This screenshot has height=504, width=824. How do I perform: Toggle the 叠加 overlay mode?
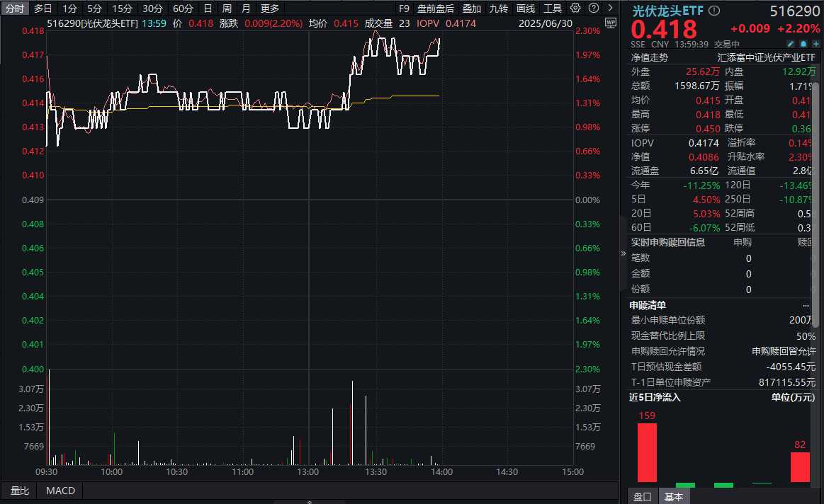click(473, 8)
